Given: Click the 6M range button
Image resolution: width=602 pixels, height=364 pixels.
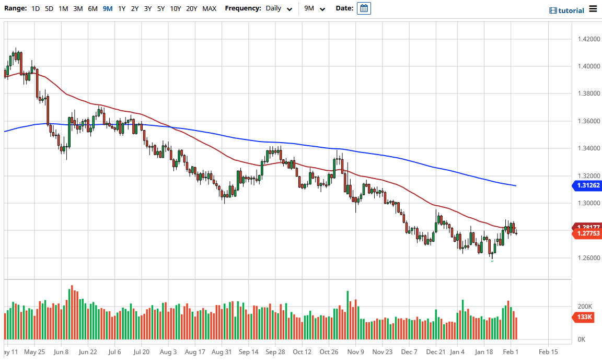Looking at the screenshot, I should click(x=92, y=8).
